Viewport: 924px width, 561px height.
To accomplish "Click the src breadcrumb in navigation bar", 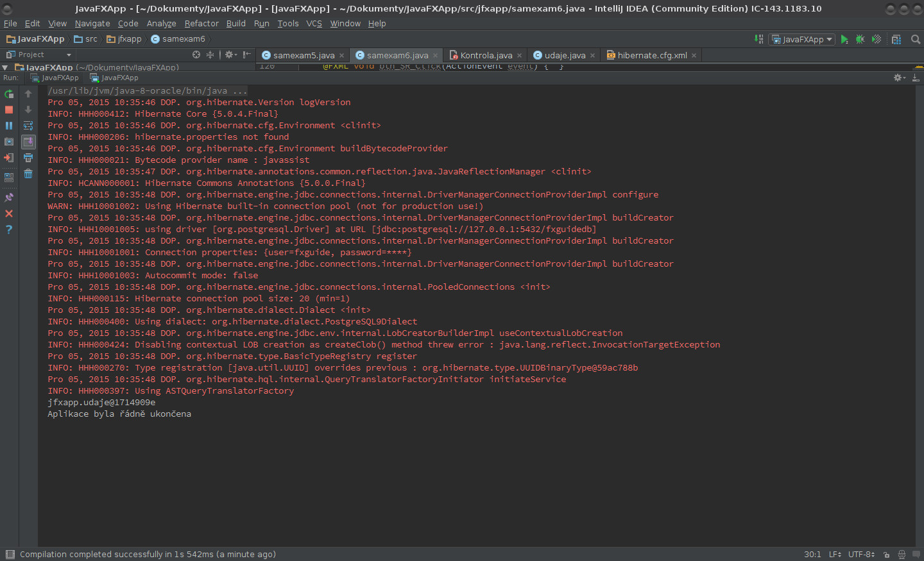I will [86, 39].
